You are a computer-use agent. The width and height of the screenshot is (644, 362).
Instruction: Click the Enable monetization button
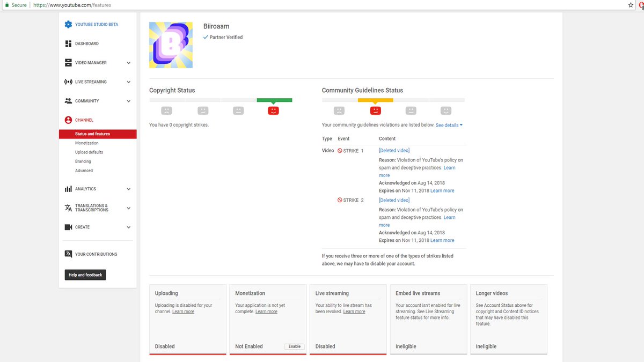pyautogui.click(x=295, y=346)
